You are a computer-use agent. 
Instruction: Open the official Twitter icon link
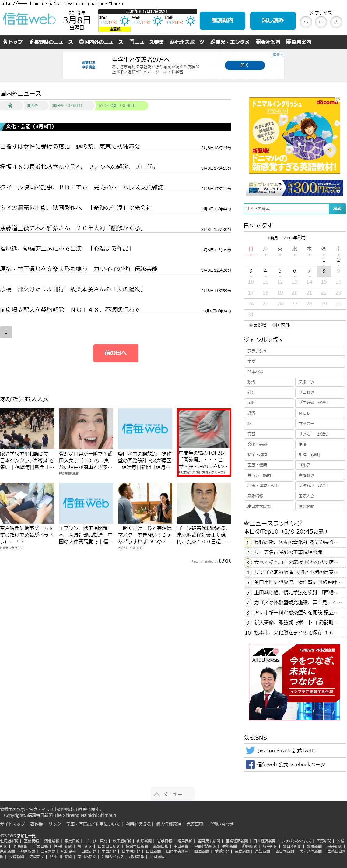click(250, 750)
